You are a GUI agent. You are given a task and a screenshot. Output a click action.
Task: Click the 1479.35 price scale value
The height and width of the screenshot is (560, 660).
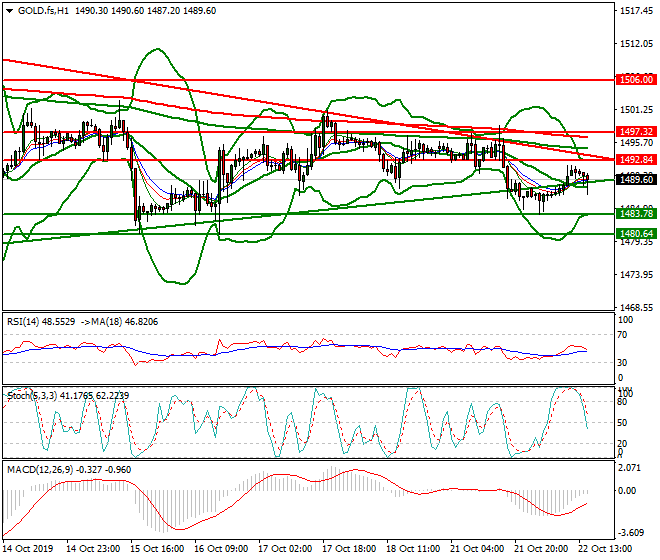point(636,242)
